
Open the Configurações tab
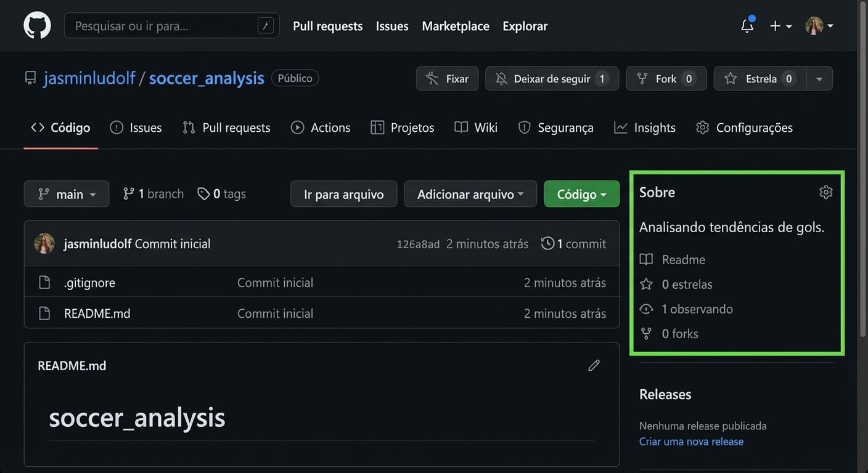(744, 127)
